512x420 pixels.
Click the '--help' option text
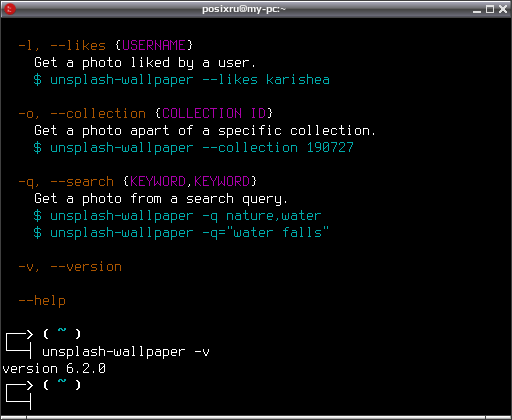tap(42, 301)
